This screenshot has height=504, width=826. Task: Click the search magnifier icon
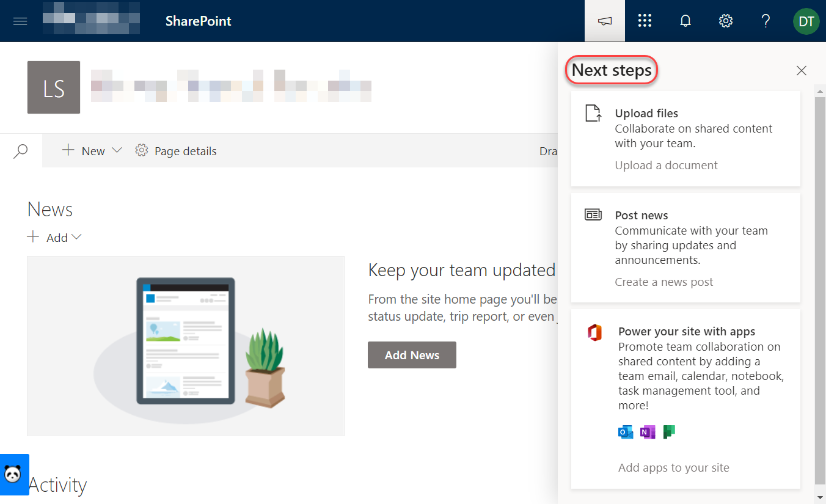(x=21, y=151)
